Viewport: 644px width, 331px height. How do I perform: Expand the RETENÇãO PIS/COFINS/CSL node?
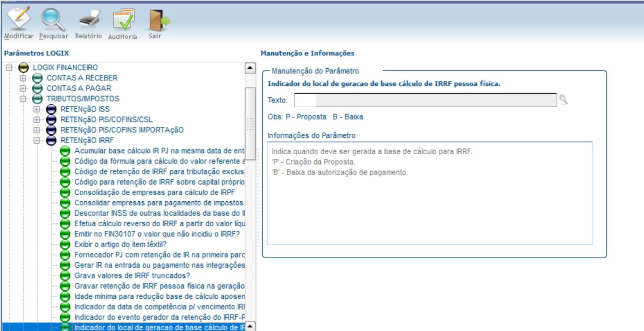point(37,120)
